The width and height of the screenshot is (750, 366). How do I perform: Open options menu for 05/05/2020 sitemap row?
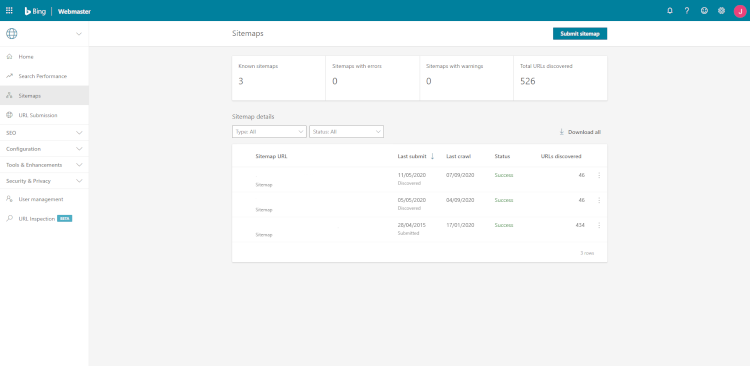click(599, 200)
